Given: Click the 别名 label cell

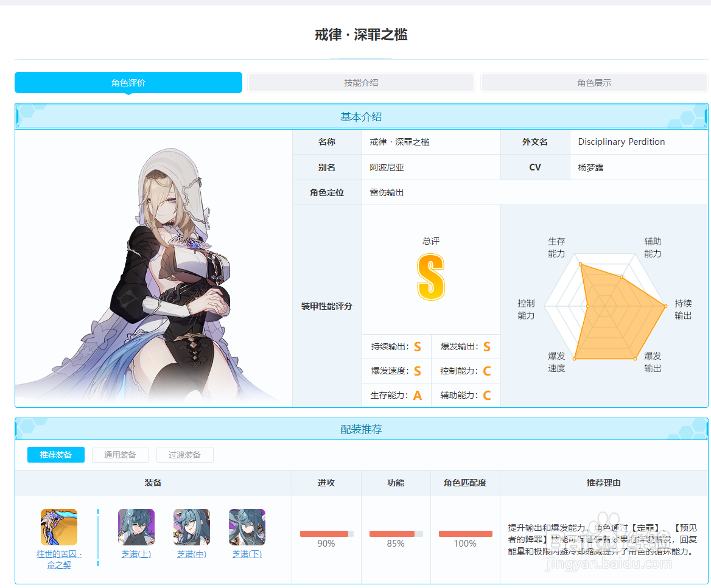Looking at the screenshot, I should click(327, 167).
